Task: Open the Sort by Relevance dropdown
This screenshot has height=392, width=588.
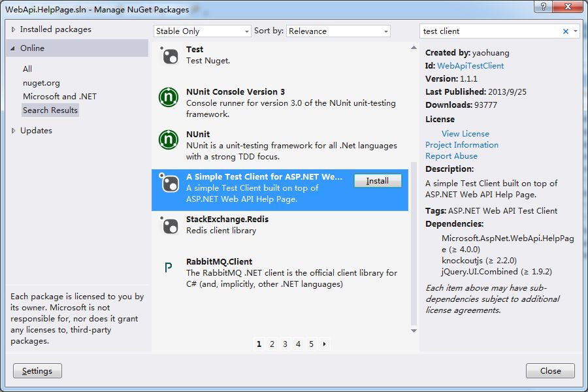Action: coord(338,31)
